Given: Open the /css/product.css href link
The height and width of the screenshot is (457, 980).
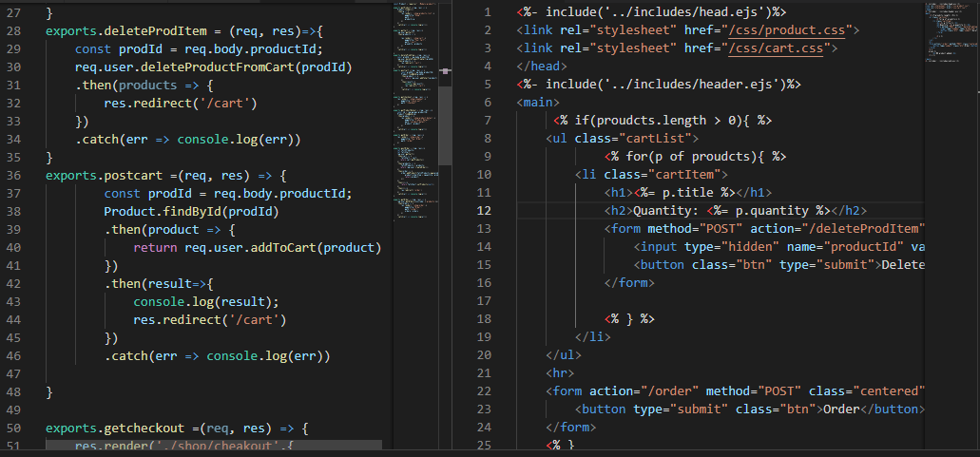Looking at the screenshot, I should click(x=786, y=30).
